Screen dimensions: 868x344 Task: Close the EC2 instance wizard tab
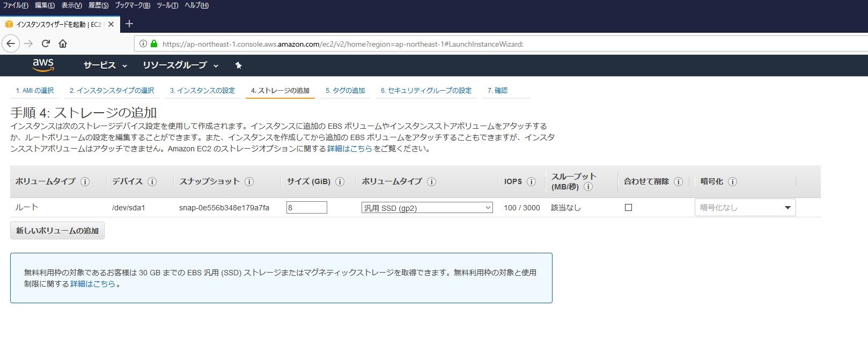(x=111, y=24)
